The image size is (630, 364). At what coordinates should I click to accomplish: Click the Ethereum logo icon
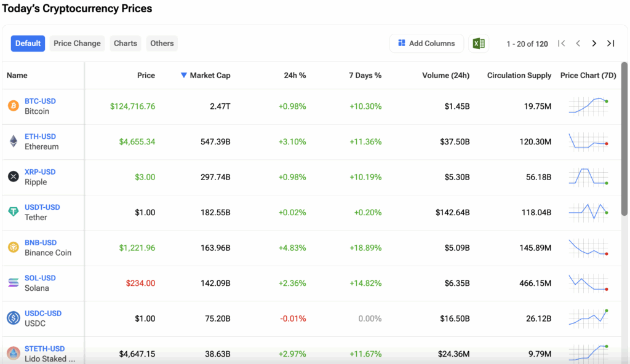(14, 141)
